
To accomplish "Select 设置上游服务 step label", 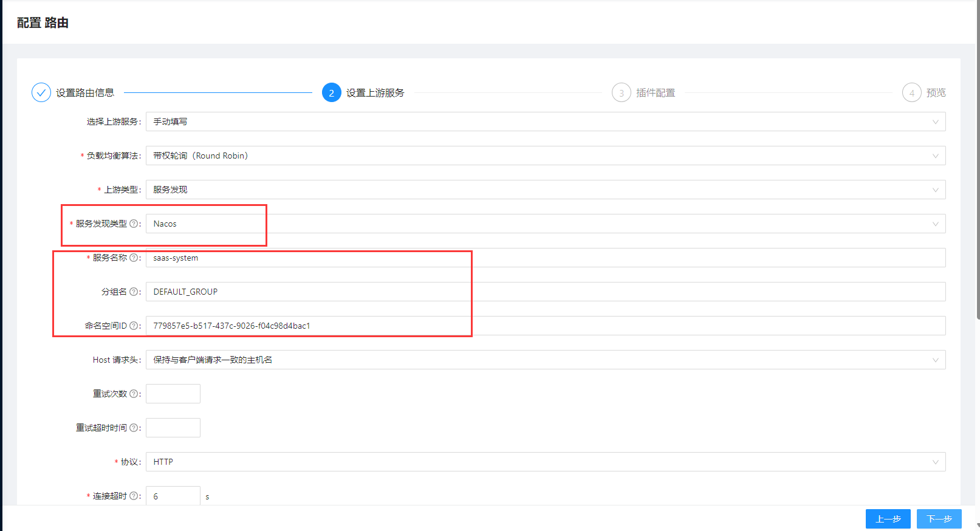I will (375, 92).
